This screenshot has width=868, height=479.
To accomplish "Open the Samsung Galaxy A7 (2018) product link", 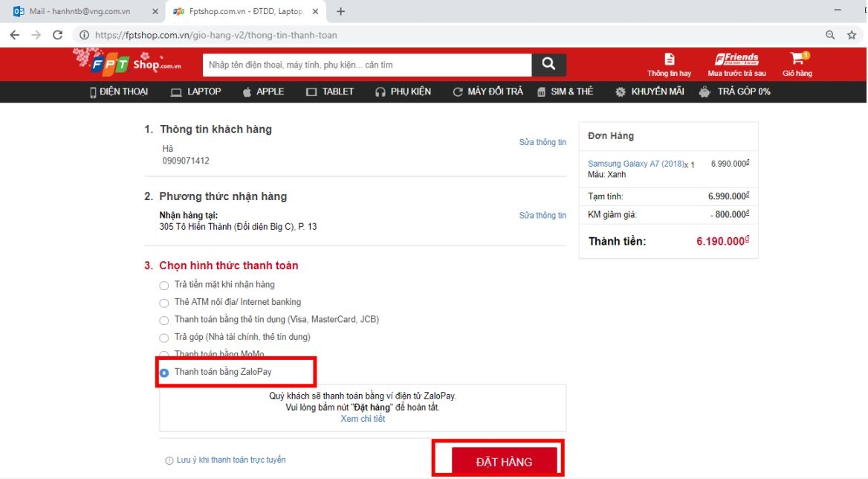I will click(636, 164).
